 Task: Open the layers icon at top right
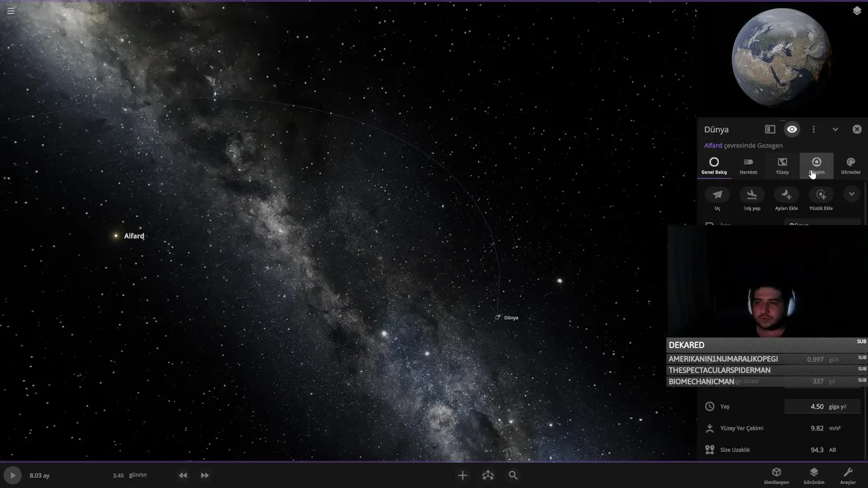pyautogui.click(x=857, y=11)
